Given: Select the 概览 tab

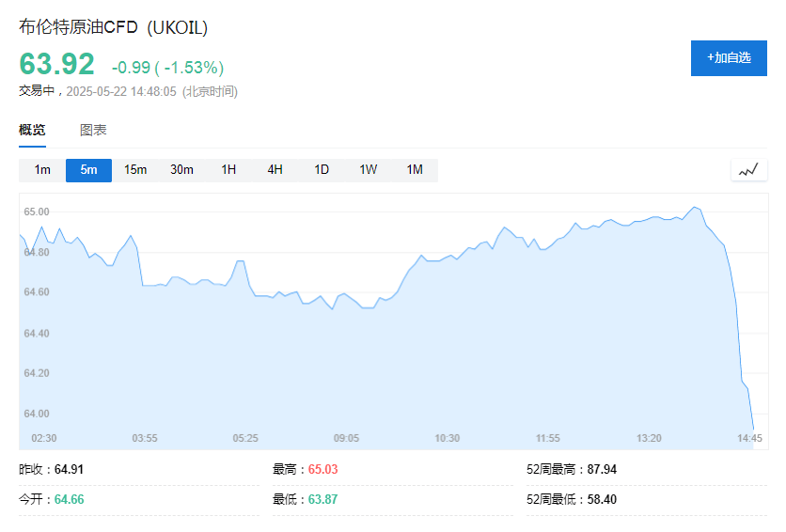Looking at the screenshot, I should 32,131.
